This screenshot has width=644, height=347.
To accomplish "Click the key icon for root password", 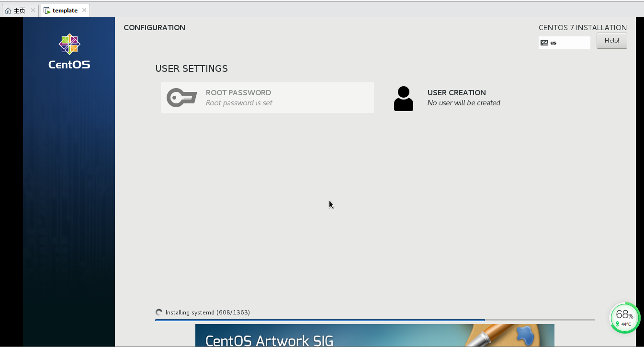I will [x=181, y=98].
